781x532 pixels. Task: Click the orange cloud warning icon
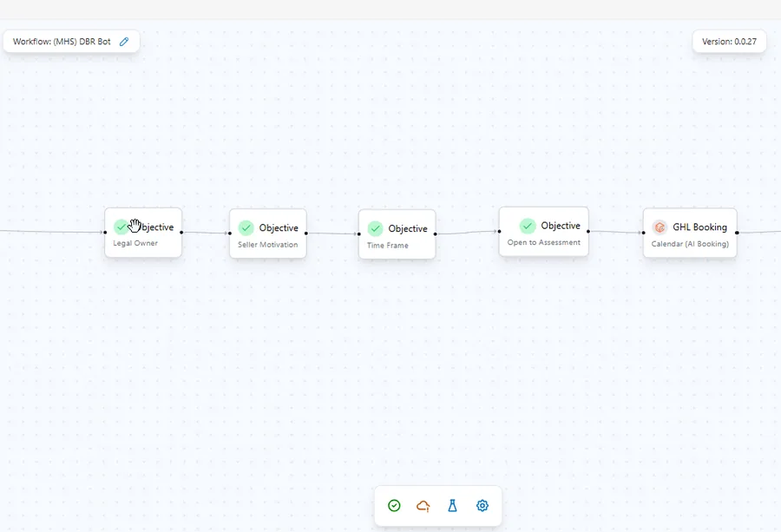423,506
